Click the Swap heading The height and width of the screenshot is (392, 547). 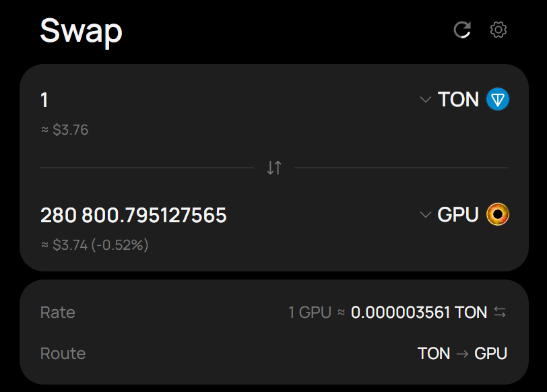[x=82, y=32]
